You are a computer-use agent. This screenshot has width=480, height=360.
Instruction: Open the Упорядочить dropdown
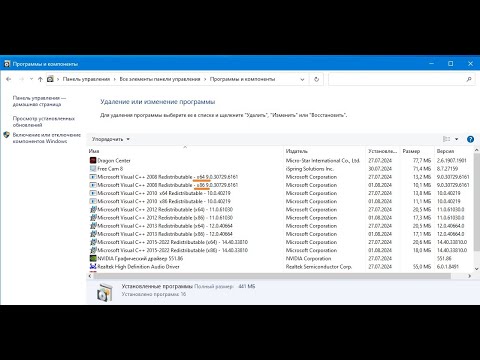pos(111,139)
